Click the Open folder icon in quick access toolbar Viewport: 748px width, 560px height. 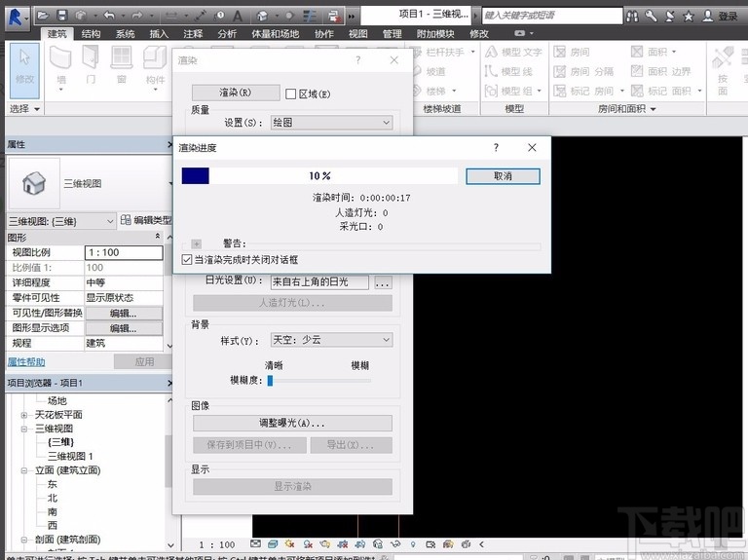(43, 16)
